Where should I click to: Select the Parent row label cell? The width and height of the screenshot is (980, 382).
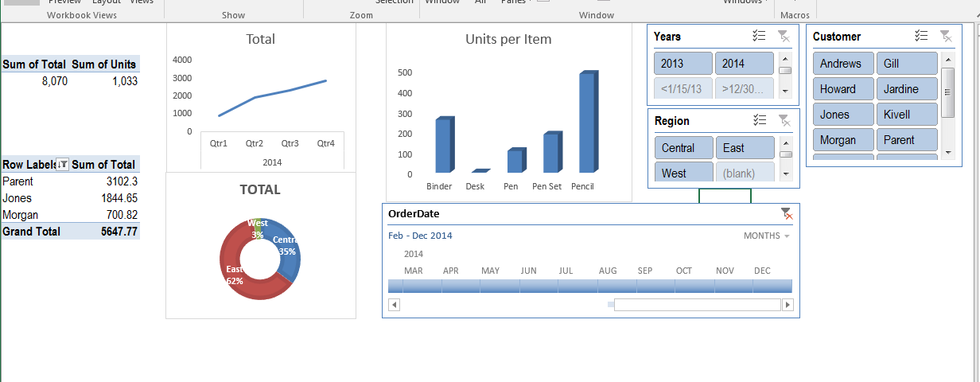(35, 181)
